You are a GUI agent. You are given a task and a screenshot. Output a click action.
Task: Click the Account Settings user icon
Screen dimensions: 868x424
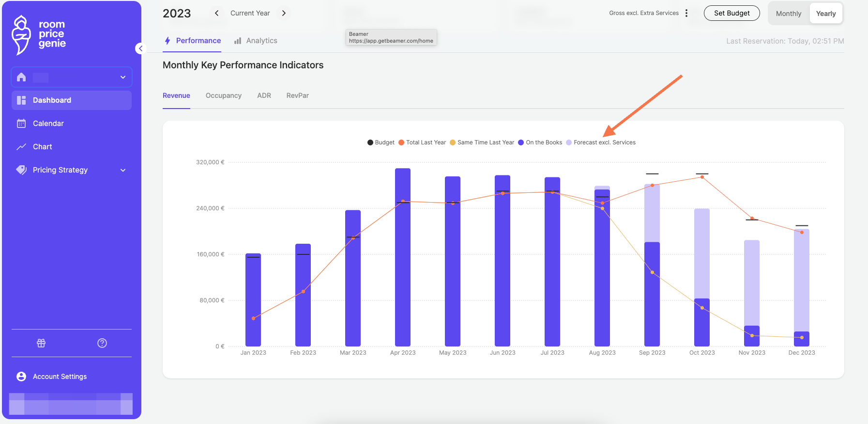[x=21, y=377]
